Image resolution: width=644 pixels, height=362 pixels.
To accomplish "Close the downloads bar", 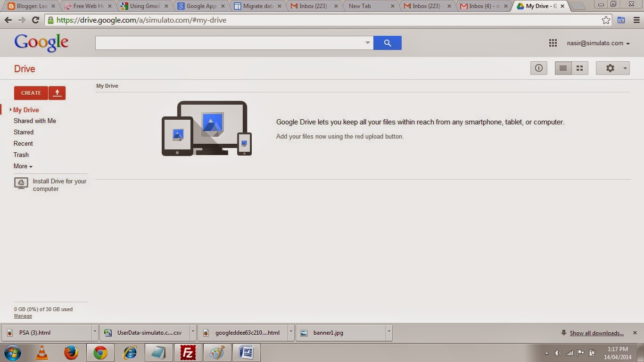I will coord(635,333).
